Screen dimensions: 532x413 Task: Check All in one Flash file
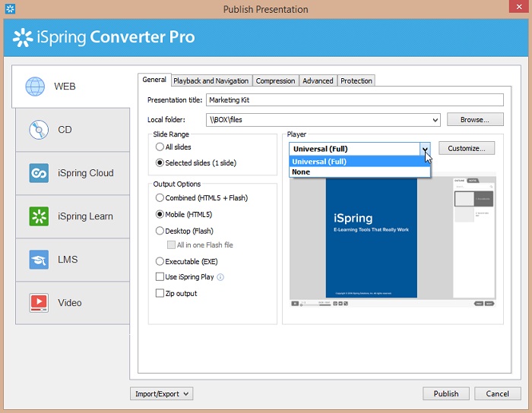(171, 245)
